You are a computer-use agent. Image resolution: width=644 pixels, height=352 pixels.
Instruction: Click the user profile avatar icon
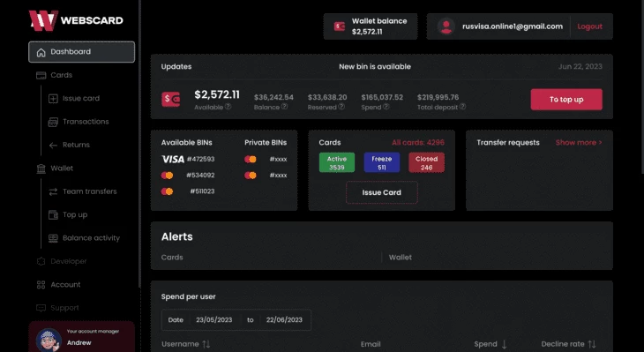click(x=446, y=26)
